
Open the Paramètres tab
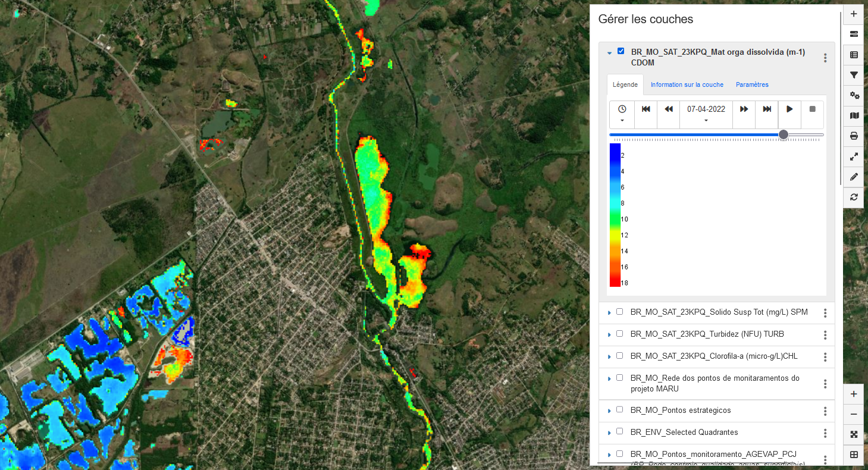tap(752, 84)
